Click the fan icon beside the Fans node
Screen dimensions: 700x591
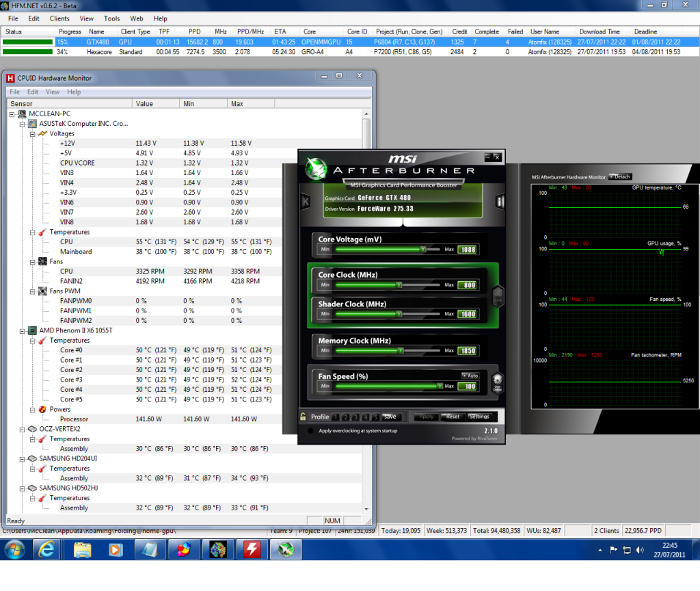coord(42,262)
